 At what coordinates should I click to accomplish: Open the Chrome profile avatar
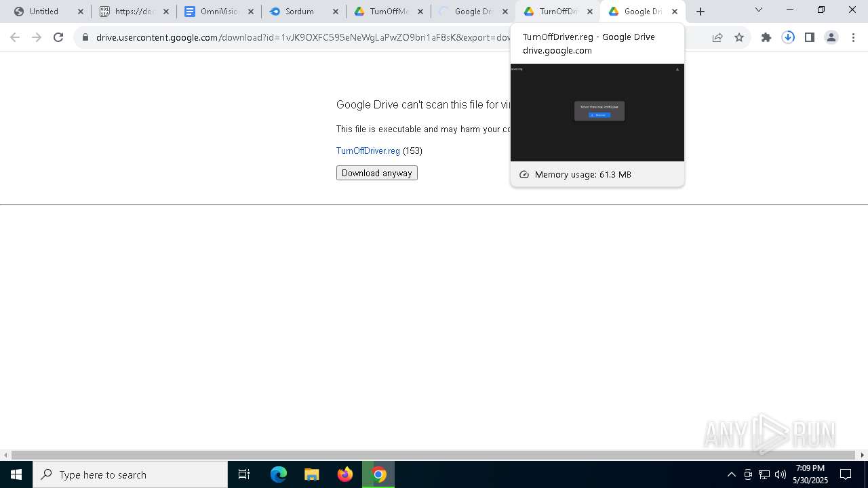coord(831,37)
